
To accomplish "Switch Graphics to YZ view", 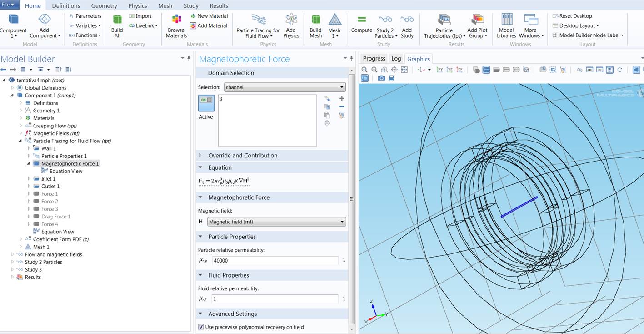I will [x=449, y=70].
